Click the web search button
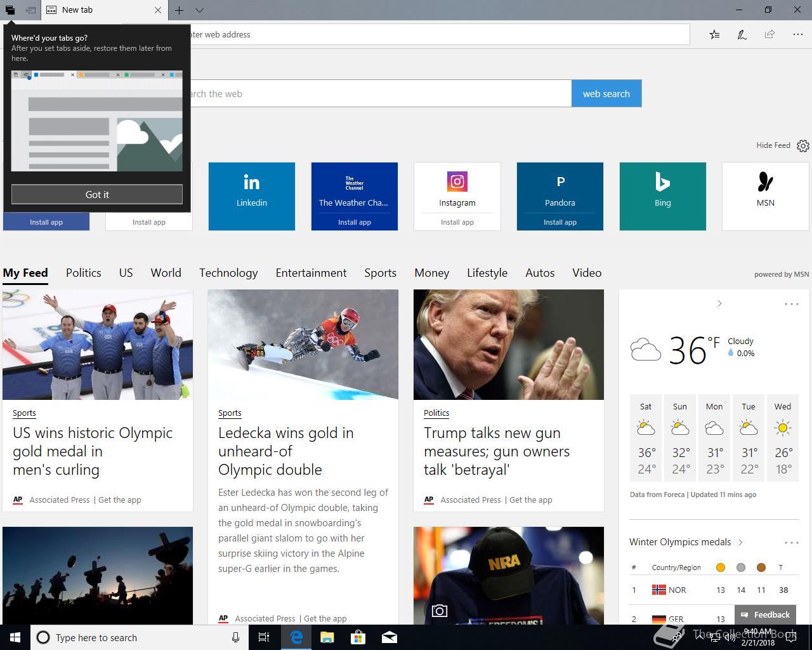Viewport: 812px width, 650px height. click(x=606, y=93)
